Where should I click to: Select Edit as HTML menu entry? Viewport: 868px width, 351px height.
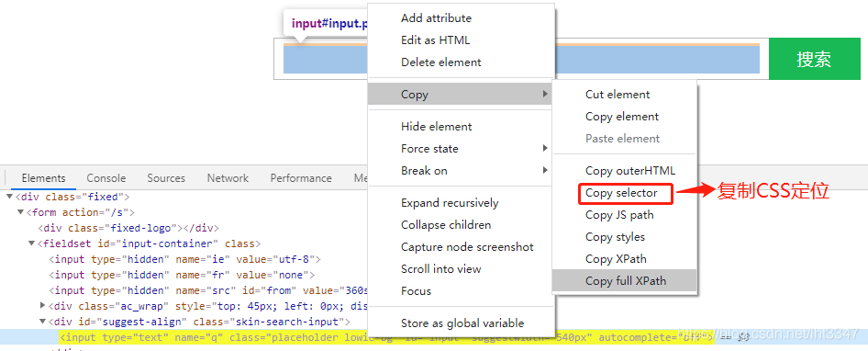point(461,40)
